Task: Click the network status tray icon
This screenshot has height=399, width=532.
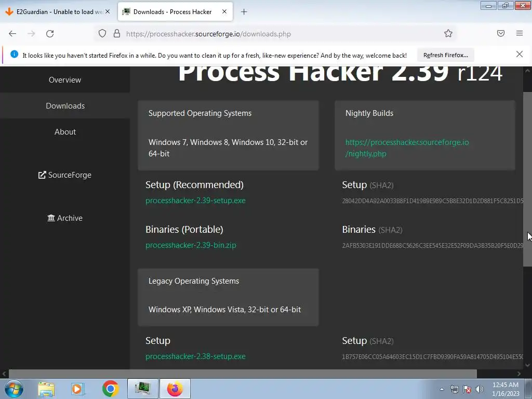Action: point(454,389)
